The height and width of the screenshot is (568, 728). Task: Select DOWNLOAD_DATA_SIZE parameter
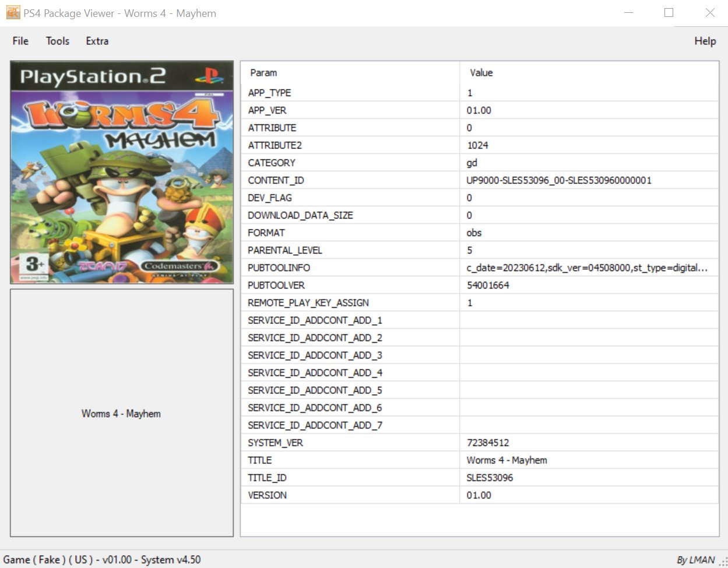[300, 215]
